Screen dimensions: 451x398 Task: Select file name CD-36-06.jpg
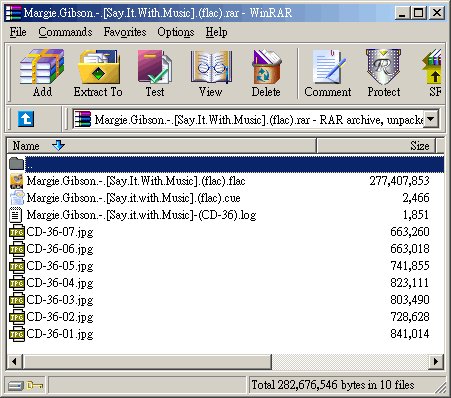[60, 249]
